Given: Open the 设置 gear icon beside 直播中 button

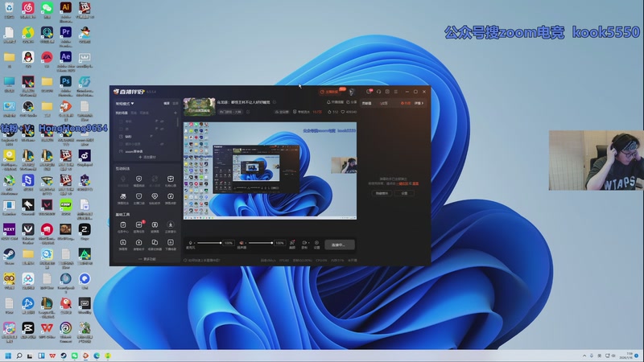Looking at the screenshot, I should [316, 243].
